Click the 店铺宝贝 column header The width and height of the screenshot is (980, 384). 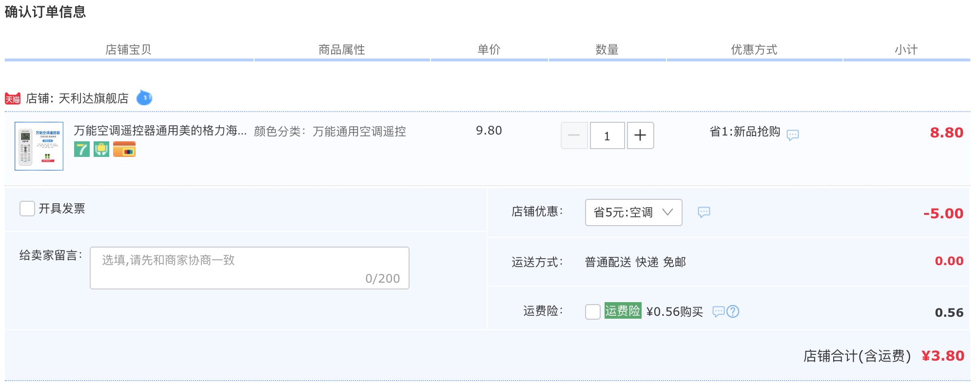(x=128, y=50)
